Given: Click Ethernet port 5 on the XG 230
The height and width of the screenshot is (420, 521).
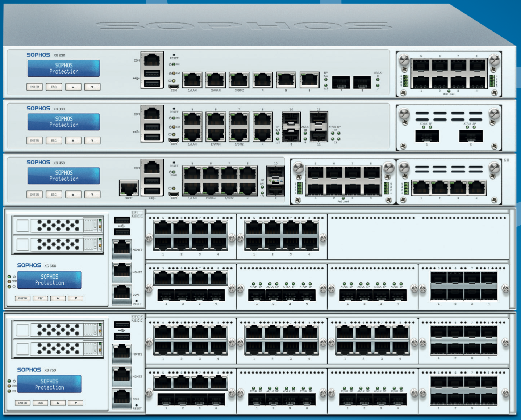Looking at the screenshot, I should click(286, 80).
